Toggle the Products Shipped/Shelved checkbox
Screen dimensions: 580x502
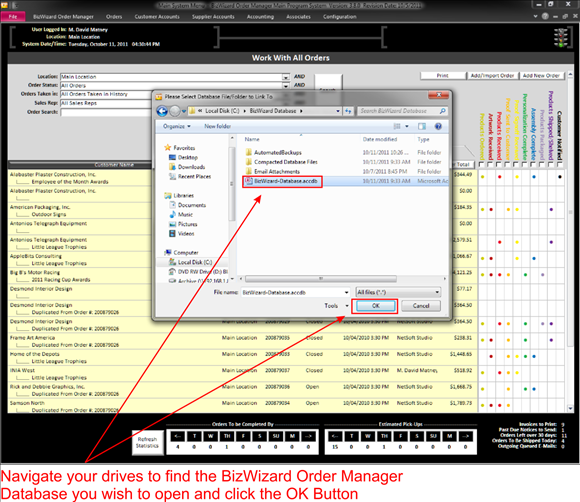coord(551,164)
